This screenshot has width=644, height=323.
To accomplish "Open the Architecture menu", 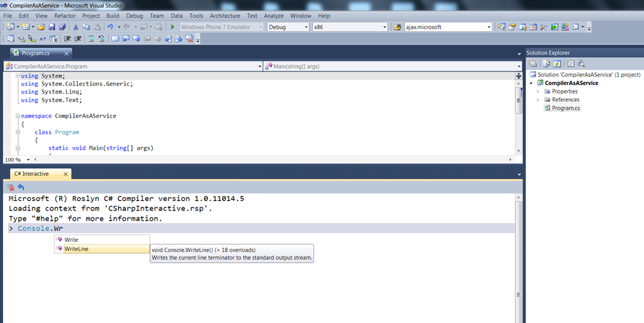I will tap(225, 16).
